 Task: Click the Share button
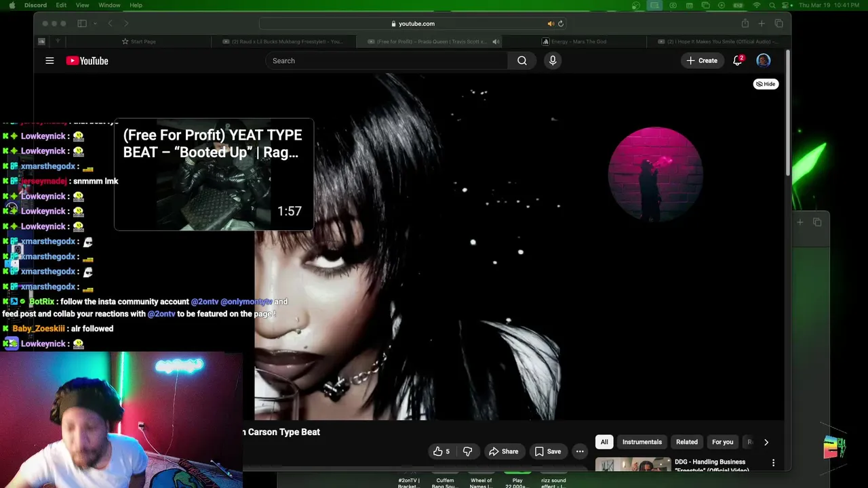point(504,451)
